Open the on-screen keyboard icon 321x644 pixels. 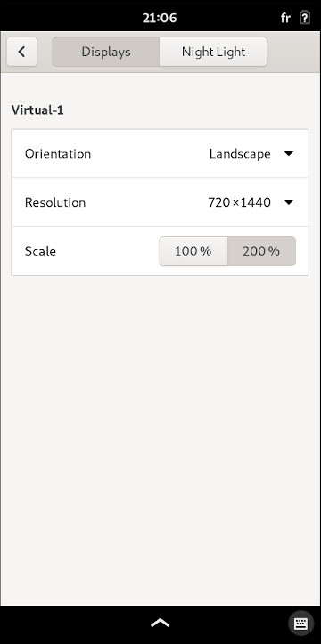coord(300,624)
